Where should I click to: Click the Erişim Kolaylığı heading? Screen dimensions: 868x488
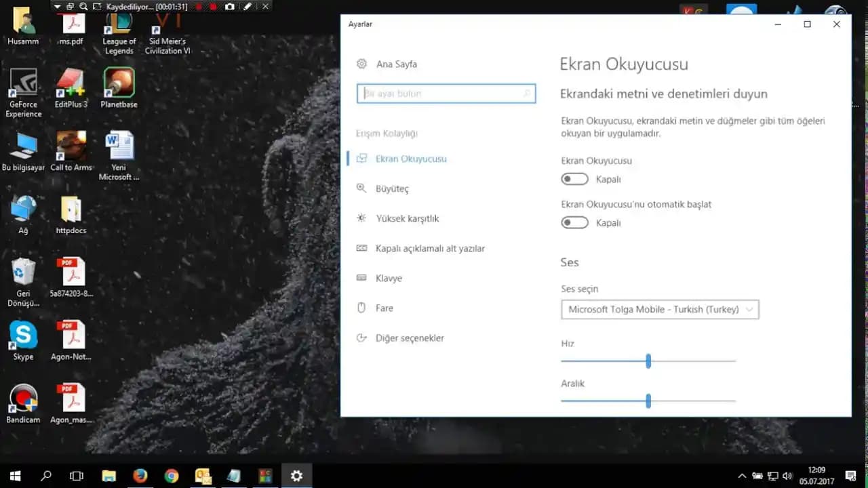pyautogui.click(x=387, y=134)
